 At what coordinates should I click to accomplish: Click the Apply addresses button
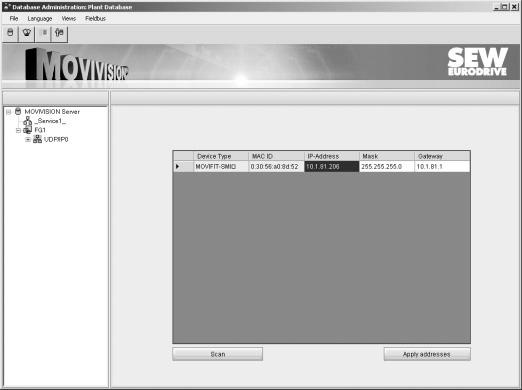[427, 354]
